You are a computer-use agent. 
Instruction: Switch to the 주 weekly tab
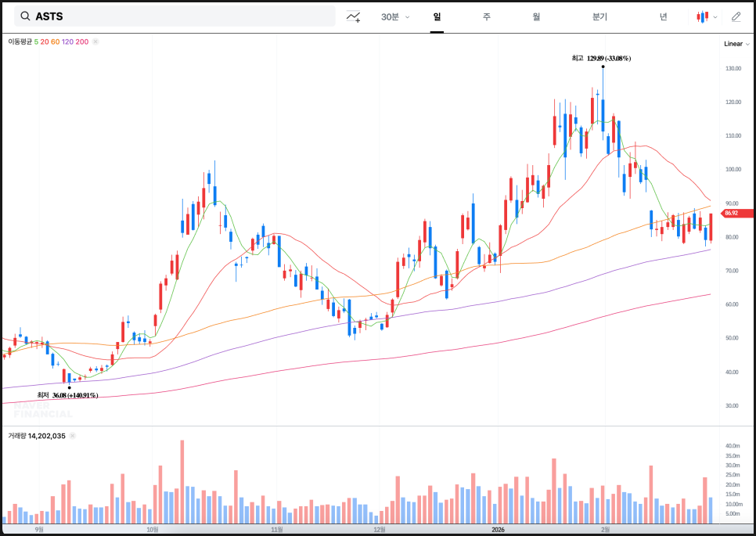tap(486, 16)
